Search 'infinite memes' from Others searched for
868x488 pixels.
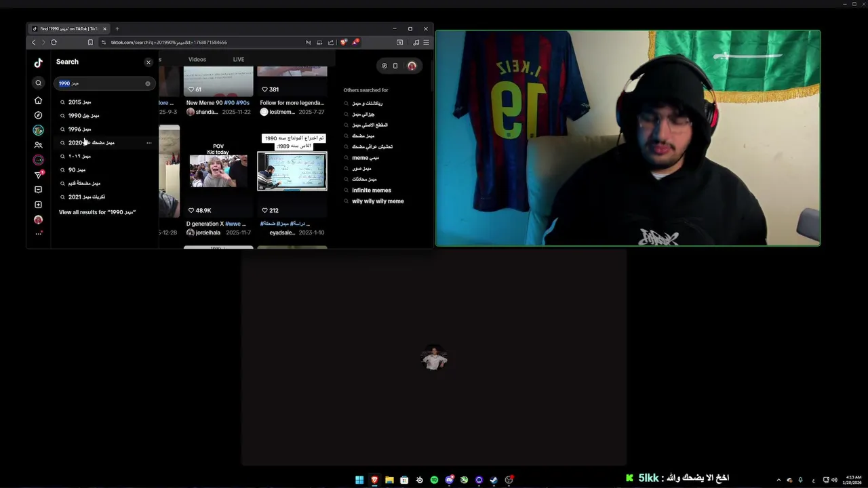pos(372,190)
